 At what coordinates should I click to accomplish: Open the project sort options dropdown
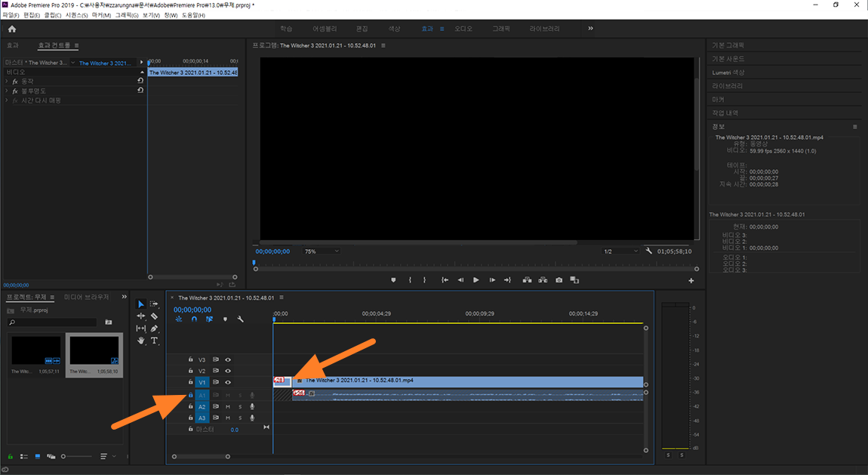click(106, 457)
